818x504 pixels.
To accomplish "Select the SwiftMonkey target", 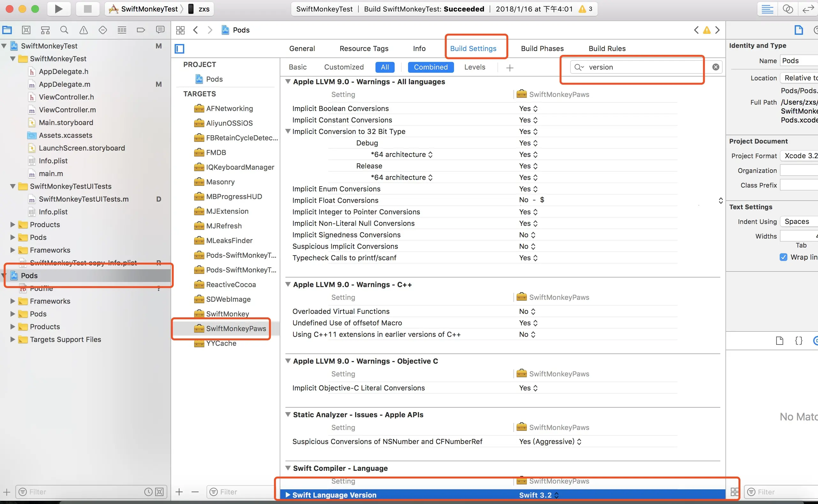I will coord(227,314).
